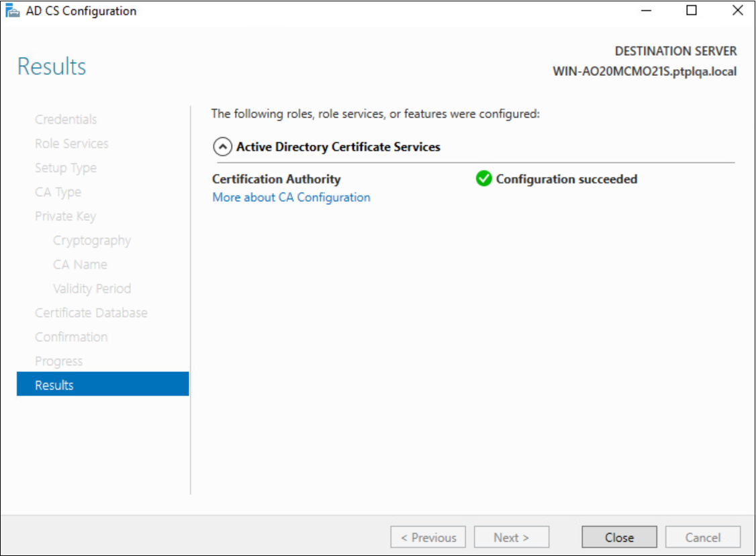Select the Certificate Database step

pos(91,313)
